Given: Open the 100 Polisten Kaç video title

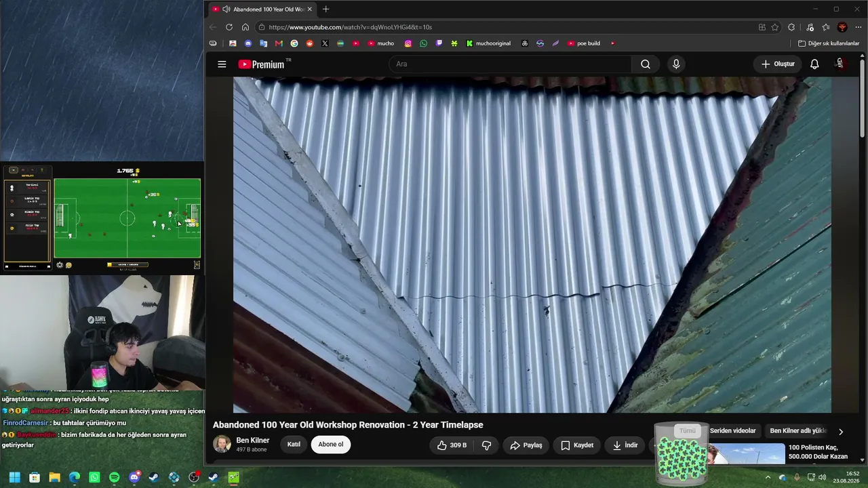Looking at the screenshot, I should pos(818,452).
